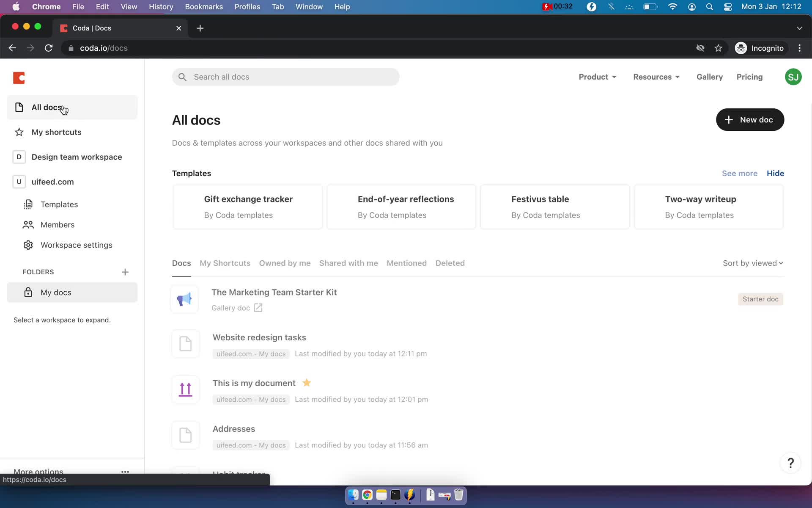Viewport: 812px width, 508px height.
Task: Click This is my document arrows icon
Action: (x=185, y=389)
